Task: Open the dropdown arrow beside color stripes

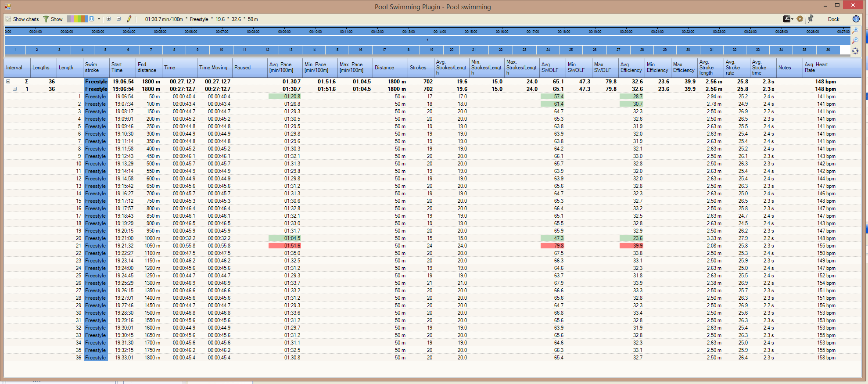Action: pyautogui.click(x=99, y=19)
